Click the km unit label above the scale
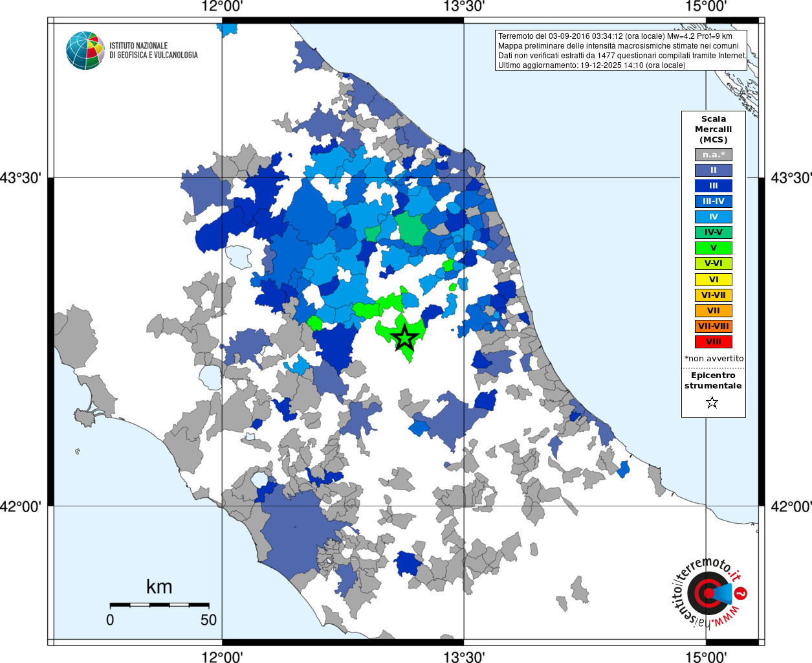The width and height of the screenshot is (812, 663). pyautogui.click(x=159, y=587)
